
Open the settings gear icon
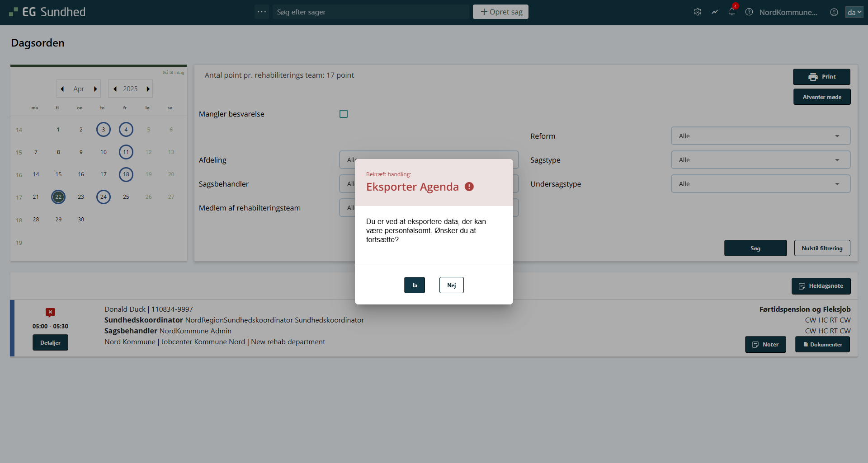pyautogui.click(x=698, y=12)
